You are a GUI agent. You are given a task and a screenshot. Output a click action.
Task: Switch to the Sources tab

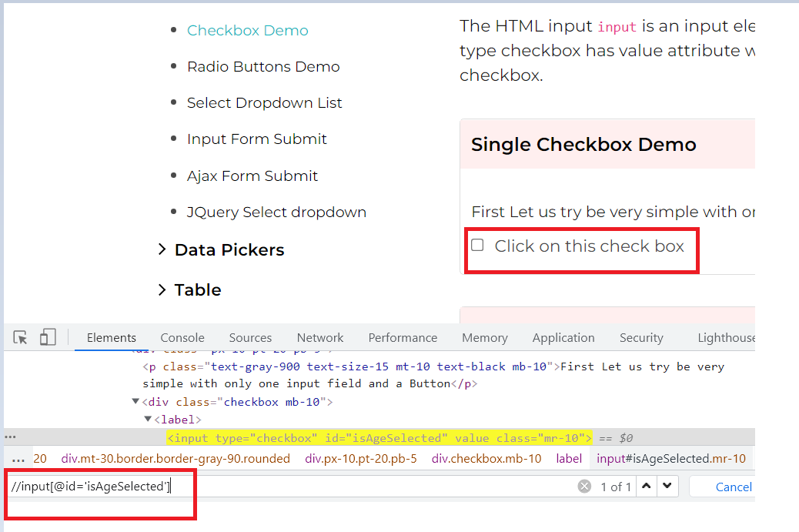[250, 338]
